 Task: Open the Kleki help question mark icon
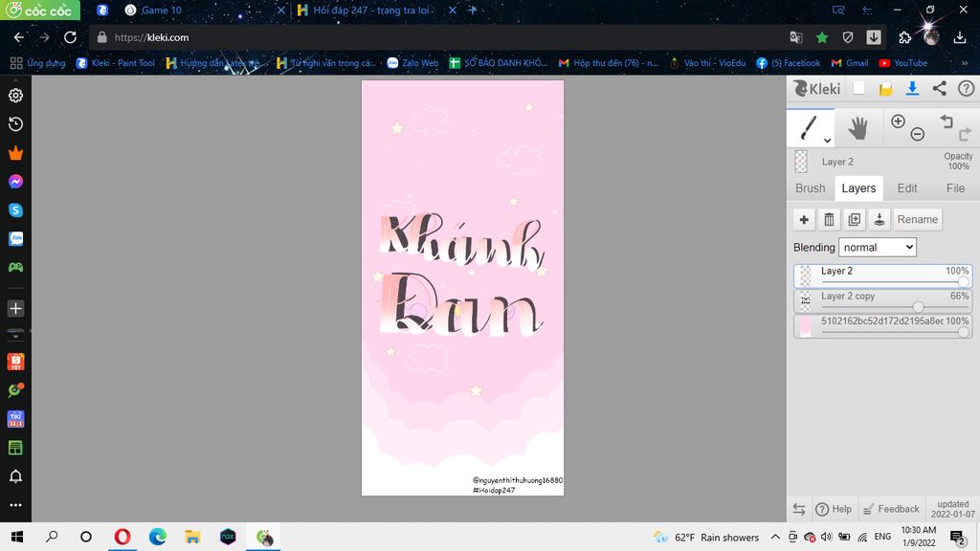coord(966,89)
